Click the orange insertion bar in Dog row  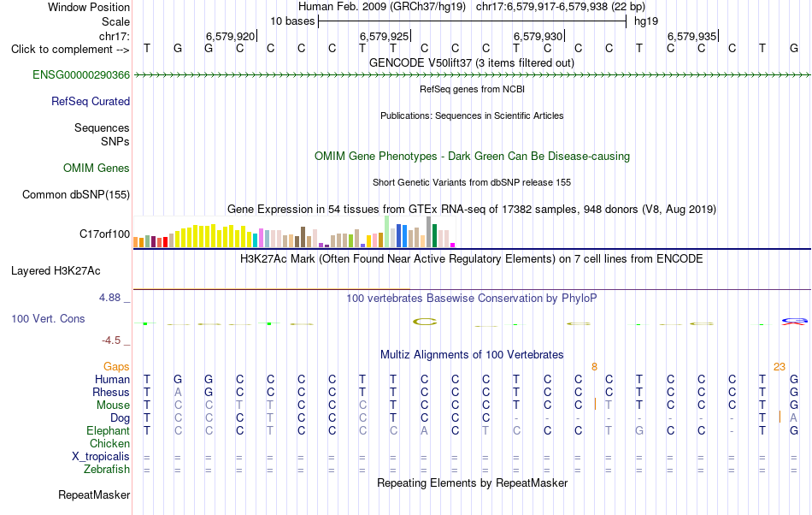tap(780, 417)
